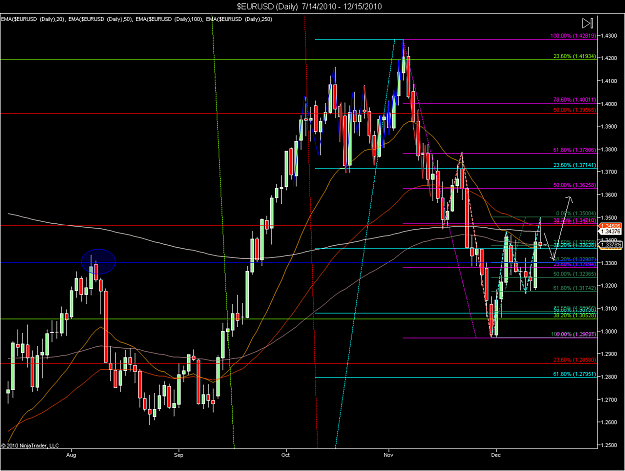
Task: Select the blue ellipse drawing near August high
Action: [x=98, y=261]
